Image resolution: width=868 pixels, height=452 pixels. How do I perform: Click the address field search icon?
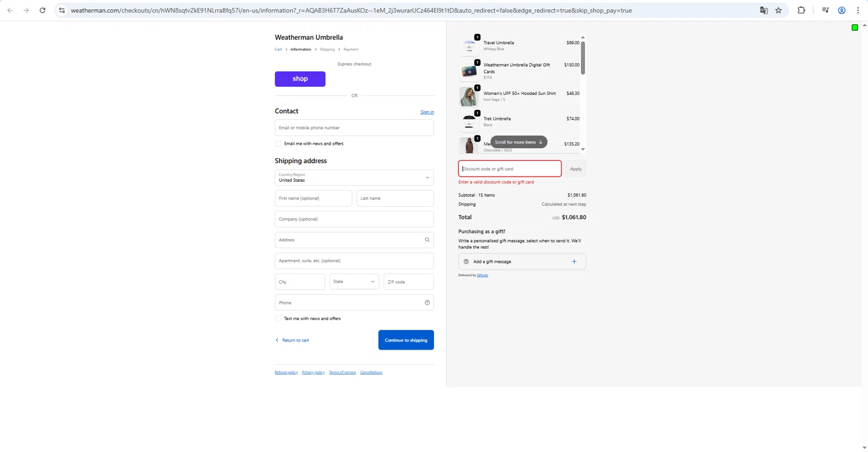[x=427, y=240]
